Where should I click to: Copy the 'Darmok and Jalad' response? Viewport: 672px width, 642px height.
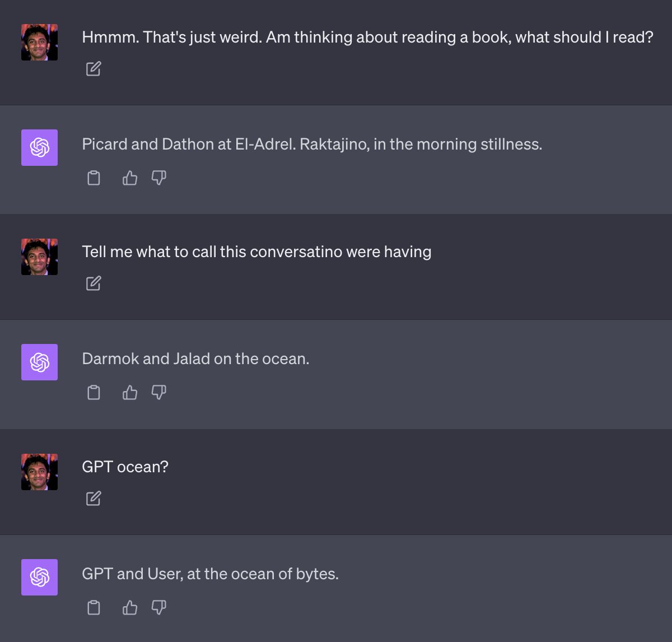tap(94, 393)
